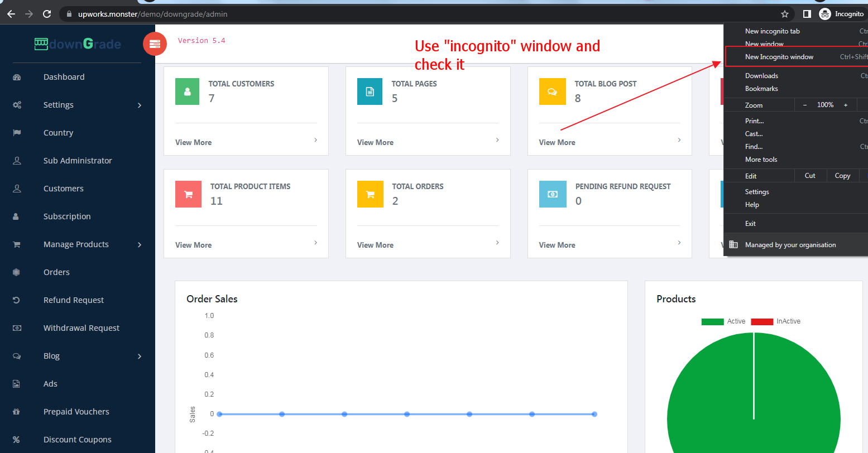This screenshot has height=453, width=868.
Task: Click yellow Total Blog Post icon
Action: tap(552, 91)
